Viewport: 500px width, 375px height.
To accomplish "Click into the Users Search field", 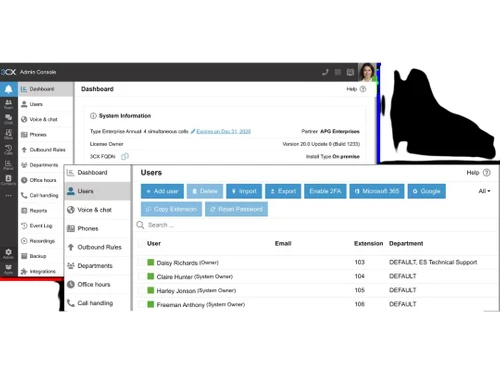I will [x=317, y=225].
